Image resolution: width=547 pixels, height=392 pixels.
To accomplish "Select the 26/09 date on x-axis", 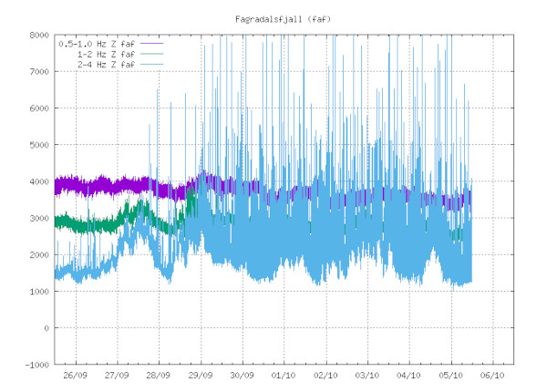I will pyautogui.click(x=75, y=375).
